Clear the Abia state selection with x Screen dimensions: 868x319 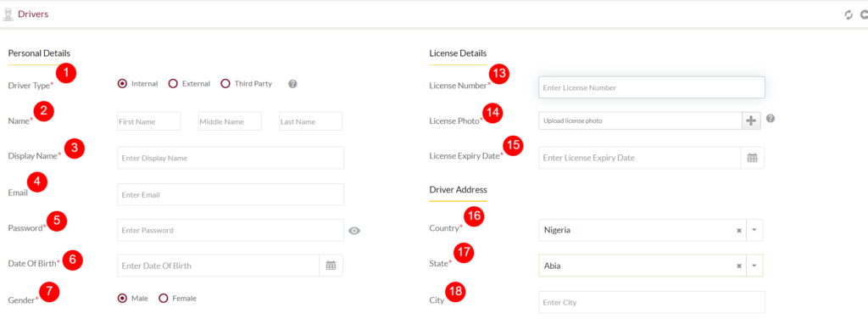click(738, 266)
